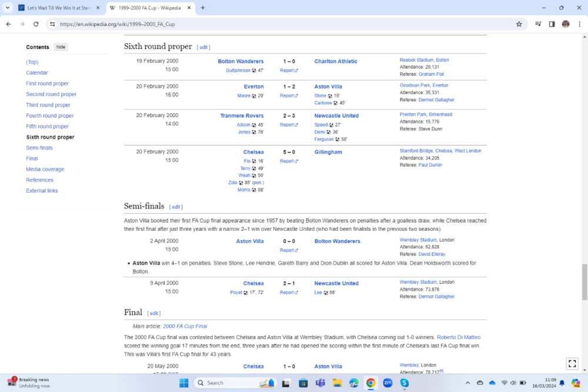This screenshot has height=392, width=588.
Task: Open Microsoft Edge from taskbar
Action: coord(353,383)
